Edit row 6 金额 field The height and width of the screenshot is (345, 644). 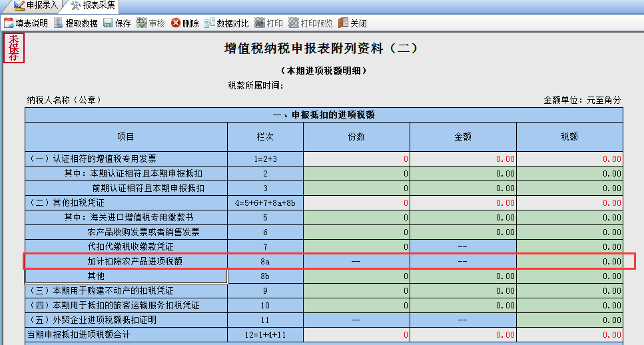[463, 232]
